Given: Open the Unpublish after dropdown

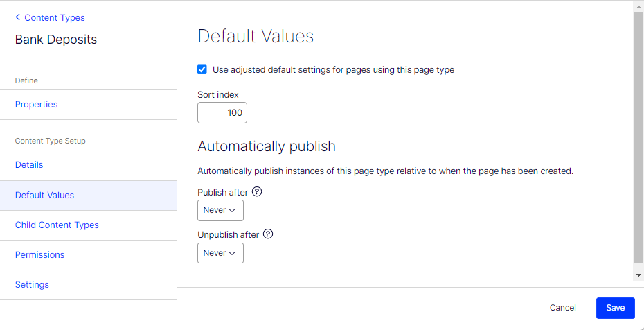Looking at the screenshot, I should point(221,253).
